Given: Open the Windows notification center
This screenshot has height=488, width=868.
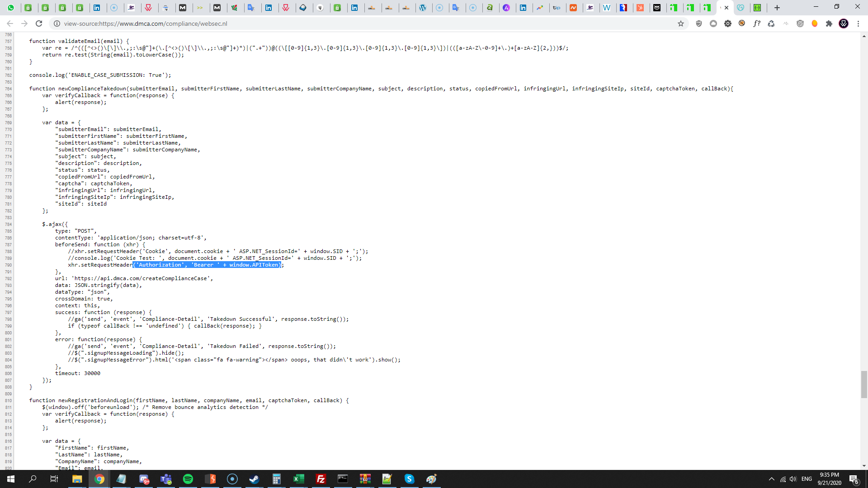Looking at the screenshot, I should (x=854, y=479).
